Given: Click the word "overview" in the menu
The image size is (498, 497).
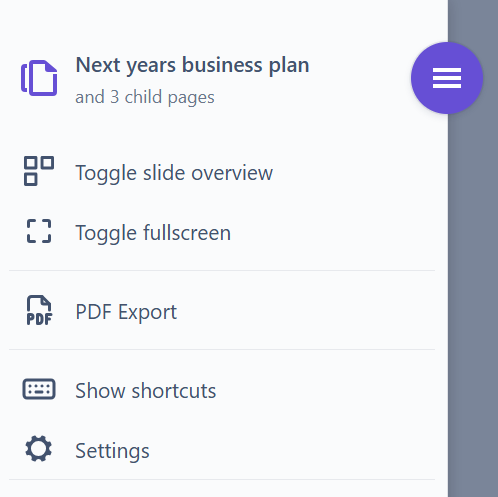Looking at the screenshot, I should (x=232, y=173).
